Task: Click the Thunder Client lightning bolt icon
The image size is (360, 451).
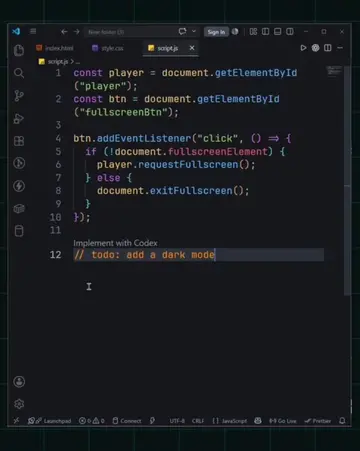Action: [x=19, y=186]
